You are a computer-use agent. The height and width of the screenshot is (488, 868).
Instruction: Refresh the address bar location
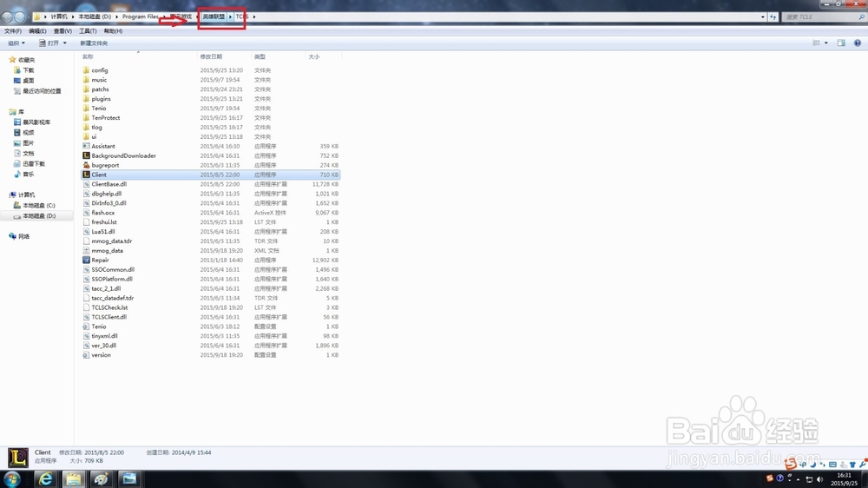click(x=773, y=16)
